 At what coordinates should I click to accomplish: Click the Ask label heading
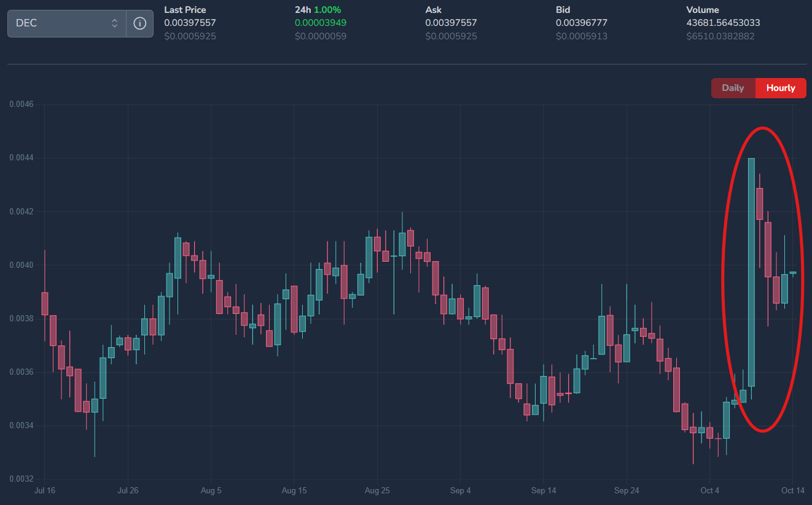(x=434, y=10)
